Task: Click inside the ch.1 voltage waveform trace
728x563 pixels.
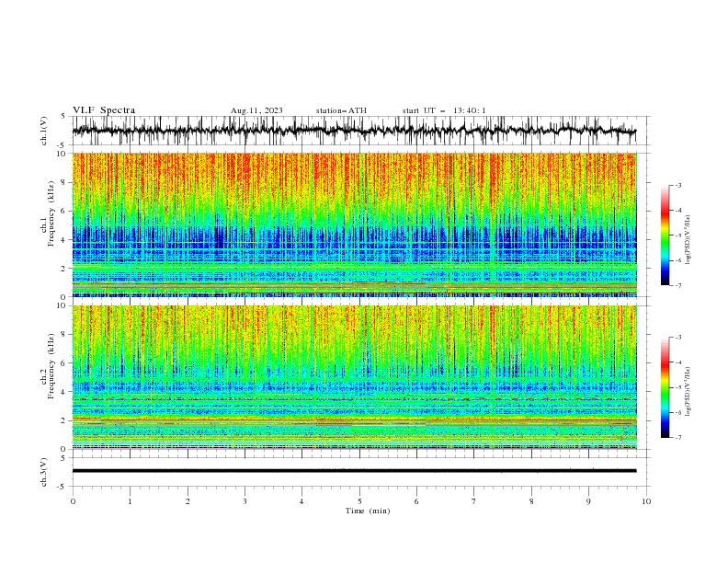Action: (354, 131)
